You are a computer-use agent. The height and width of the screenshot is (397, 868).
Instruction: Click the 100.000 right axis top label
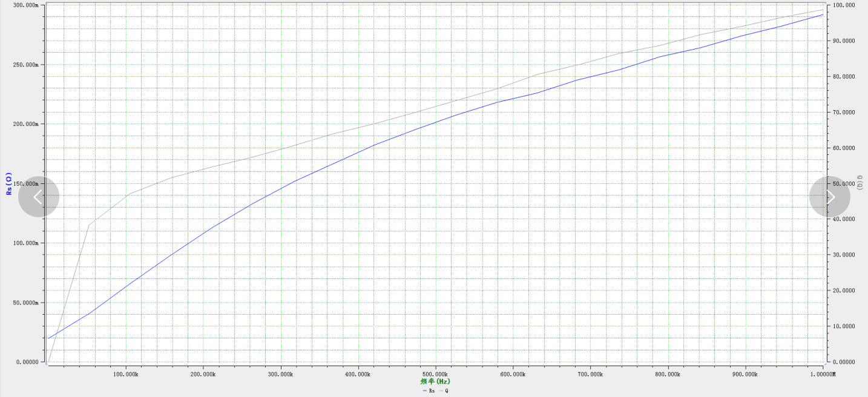[843, 5]
